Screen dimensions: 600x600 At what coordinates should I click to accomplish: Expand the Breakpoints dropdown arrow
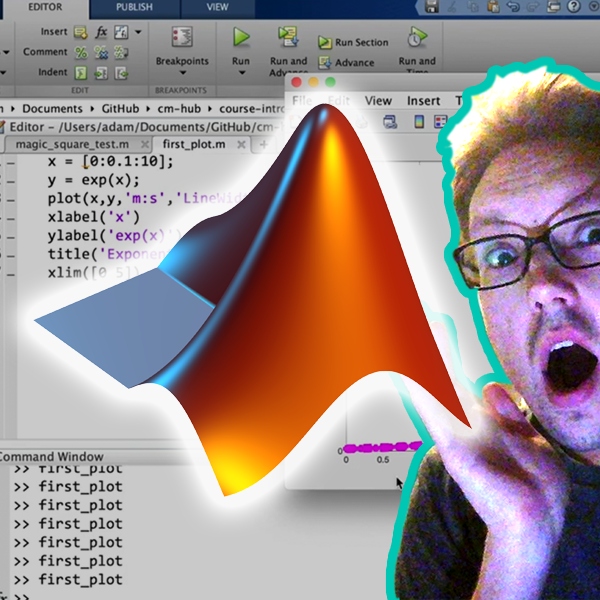183,73
